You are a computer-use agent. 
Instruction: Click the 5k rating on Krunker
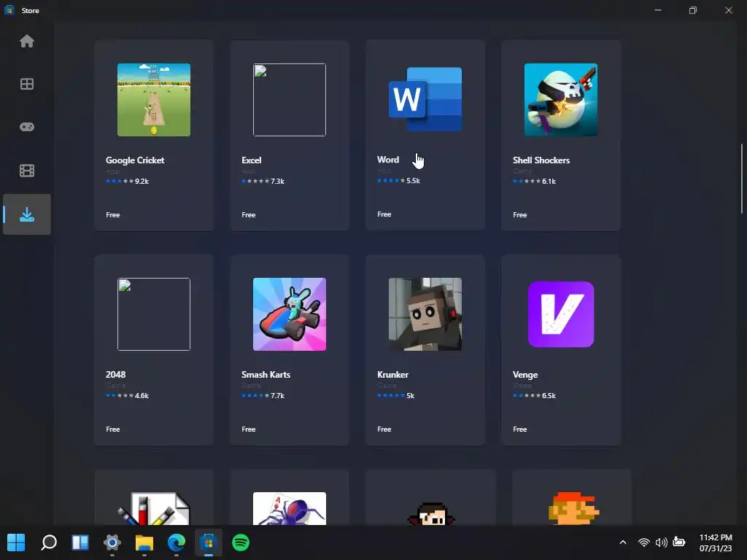410,396
